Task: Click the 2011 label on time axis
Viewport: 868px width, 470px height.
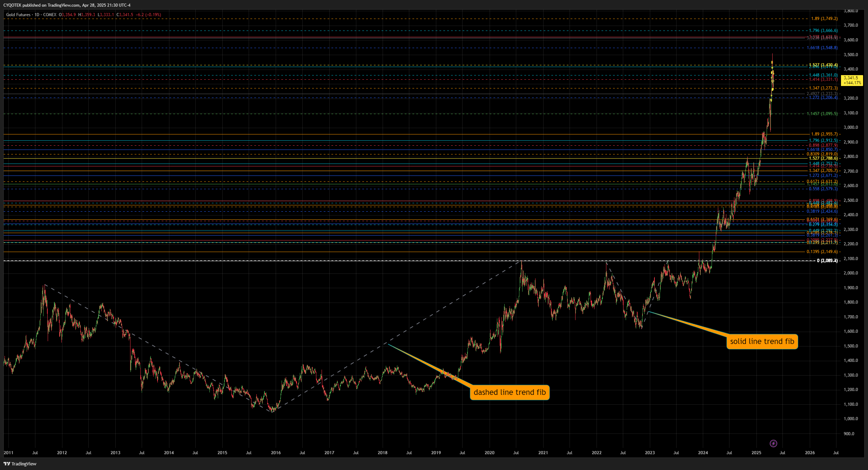Action: click(8, 452)
